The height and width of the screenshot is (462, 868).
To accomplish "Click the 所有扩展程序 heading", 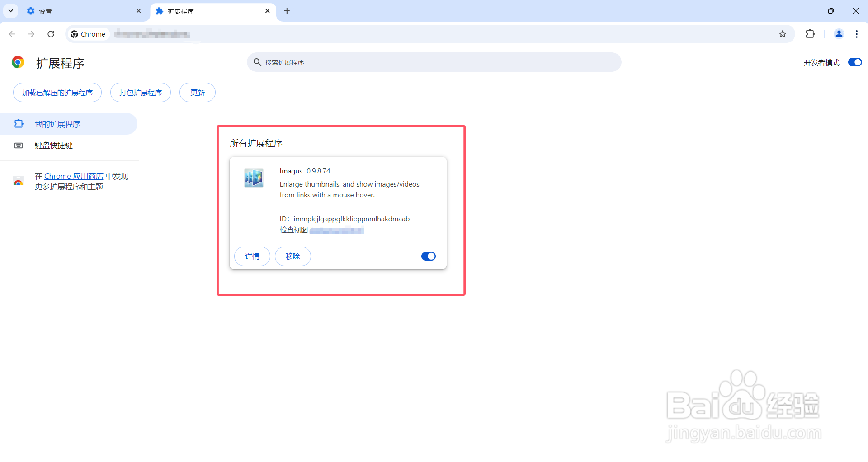I will pos(256,143).
